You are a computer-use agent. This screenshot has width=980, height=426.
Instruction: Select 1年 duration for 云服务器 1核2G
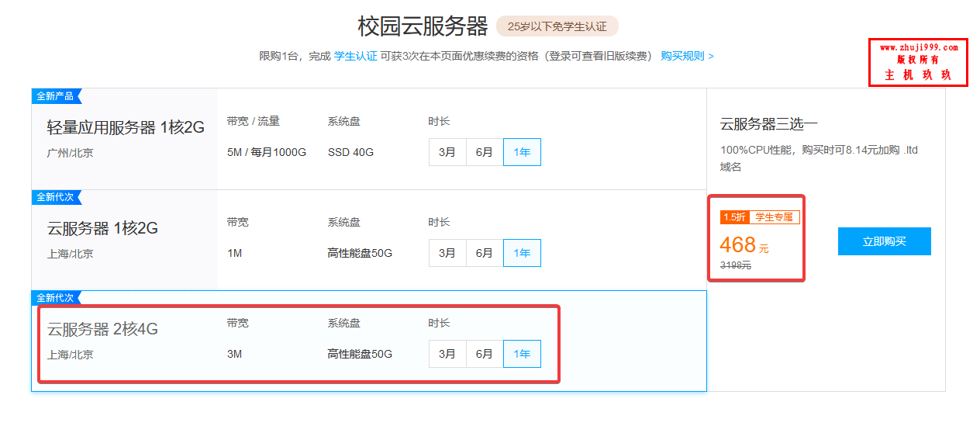[522, 253]
